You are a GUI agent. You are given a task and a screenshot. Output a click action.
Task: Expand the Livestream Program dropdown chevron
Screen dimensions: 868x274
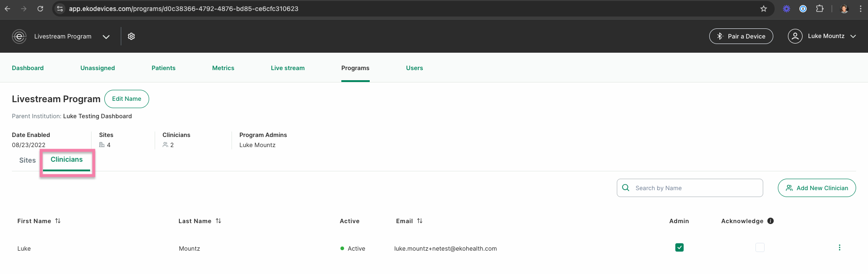point(106,37)
